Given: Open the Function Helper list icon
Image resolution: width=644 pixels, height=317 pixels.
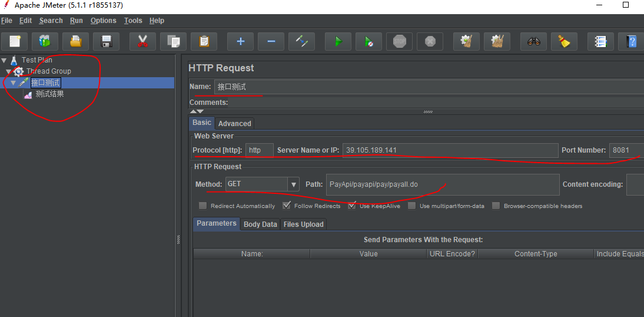Looking at the screenshot, I should (600, 41).
